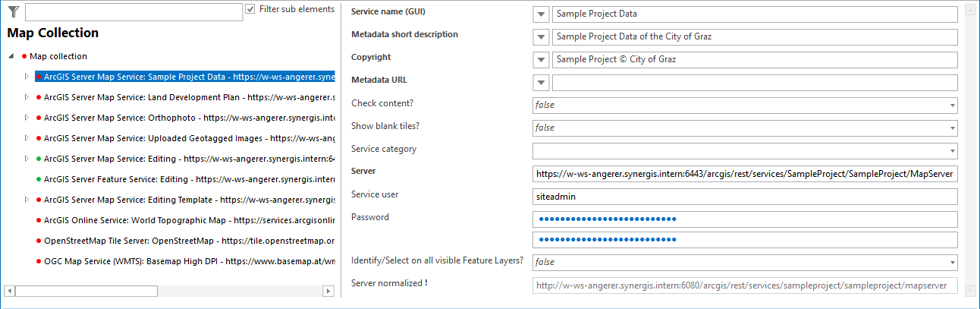
Task: Expand the Editing Template map service
Action: pyautogui.click(x=27, y=200)
